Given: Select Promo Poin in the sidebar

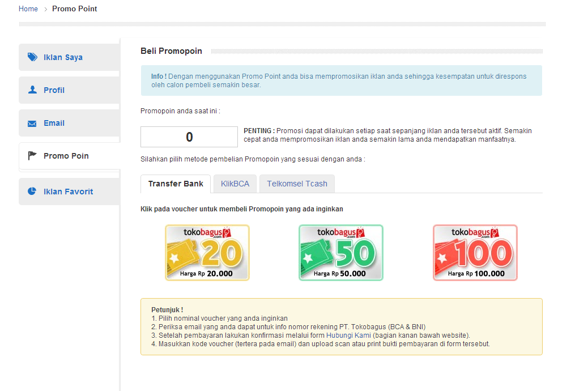Looking at the screenshot, I should pos(66,156).
